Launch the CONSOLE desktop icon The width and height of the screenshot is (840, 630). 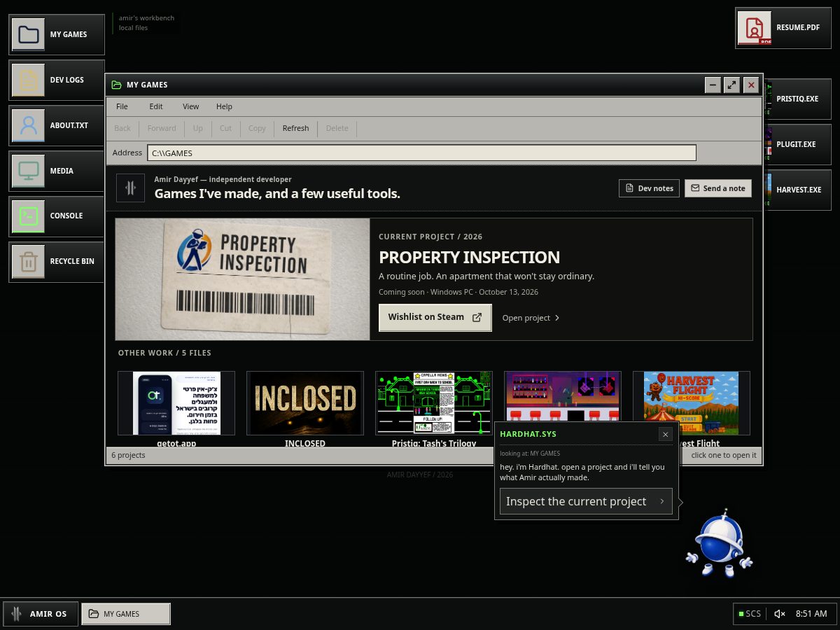[57, 216]
